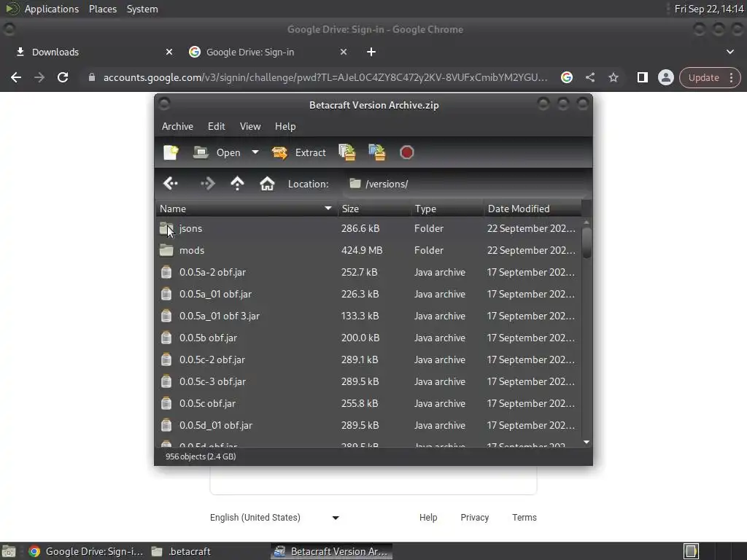The width and height of the screenshot is (747, 560).
Task: Click the New Archive toolbar icon
Action: coord(171,152)
